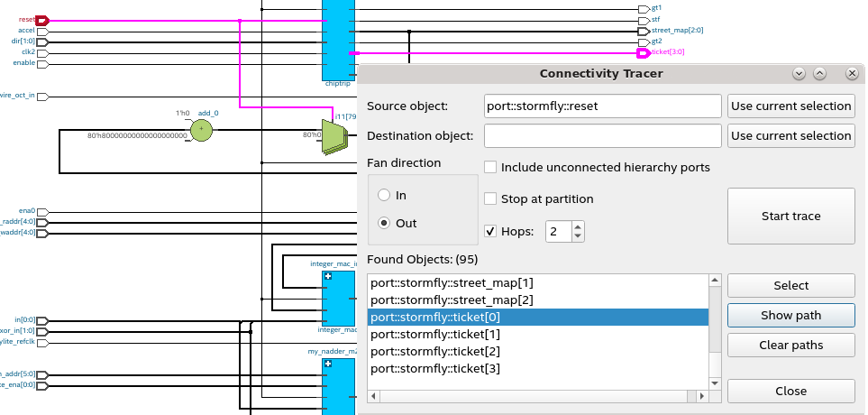The height and width of the screenshot is (415, 868).
Task: Roll up the Connectivity Tracer window
Action: [799, 74]
